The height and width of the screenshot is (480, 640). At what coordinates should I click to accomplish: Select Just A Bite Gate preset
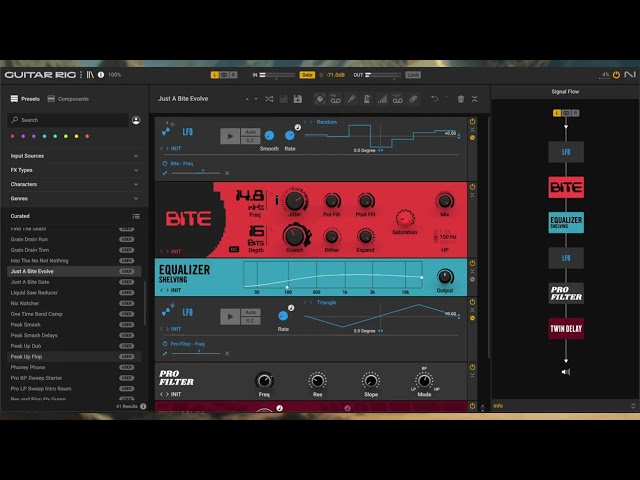(75, 282)
